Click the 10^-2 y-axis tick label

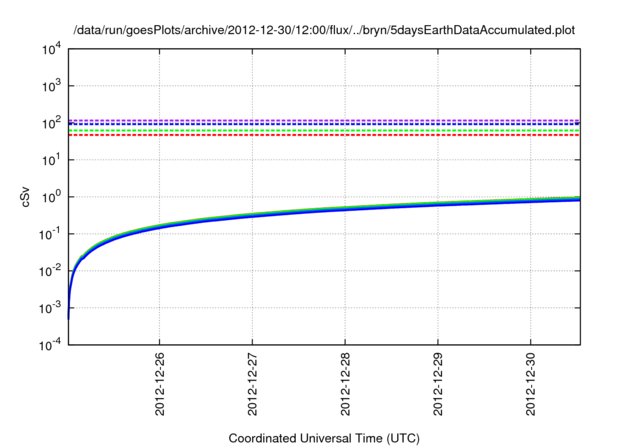pos(51,271)
